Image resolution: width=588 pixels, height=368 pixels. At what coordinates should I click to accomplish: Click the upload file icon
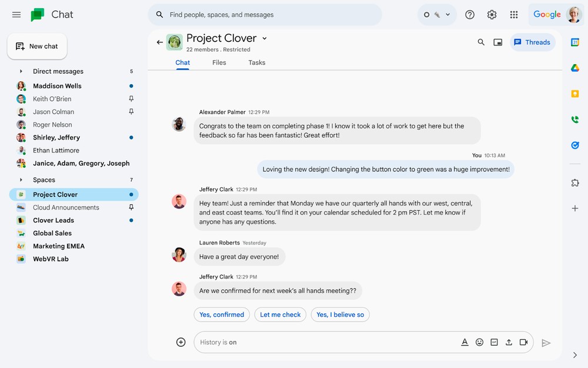coord(509,342)
